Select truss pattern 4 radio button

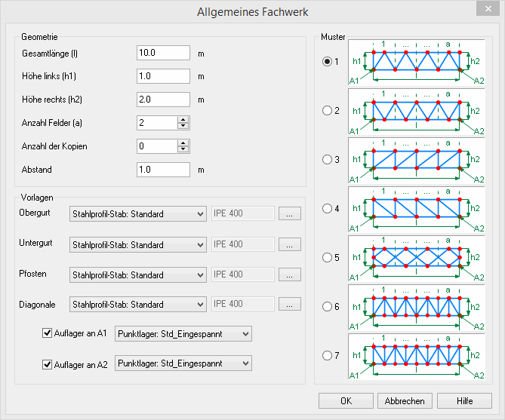[x=327, y=209]
